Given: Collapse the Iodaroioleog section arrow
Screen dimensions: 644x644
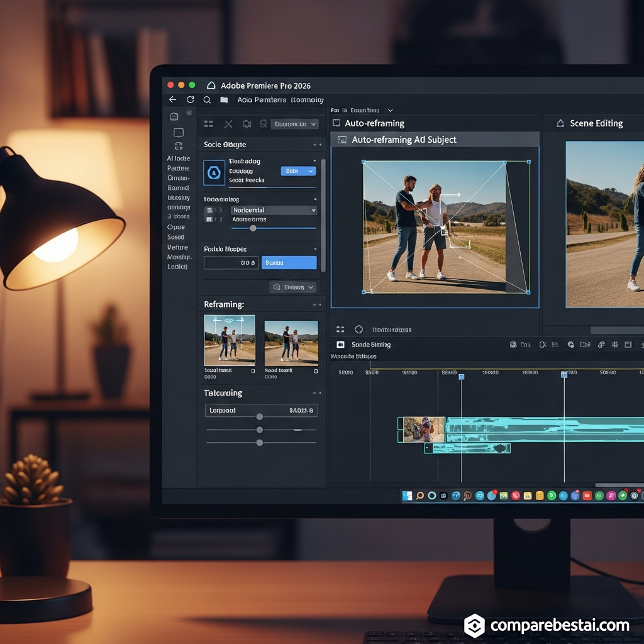Looking at the screenshot, I should pyautogui.click(x=315, y=199).
